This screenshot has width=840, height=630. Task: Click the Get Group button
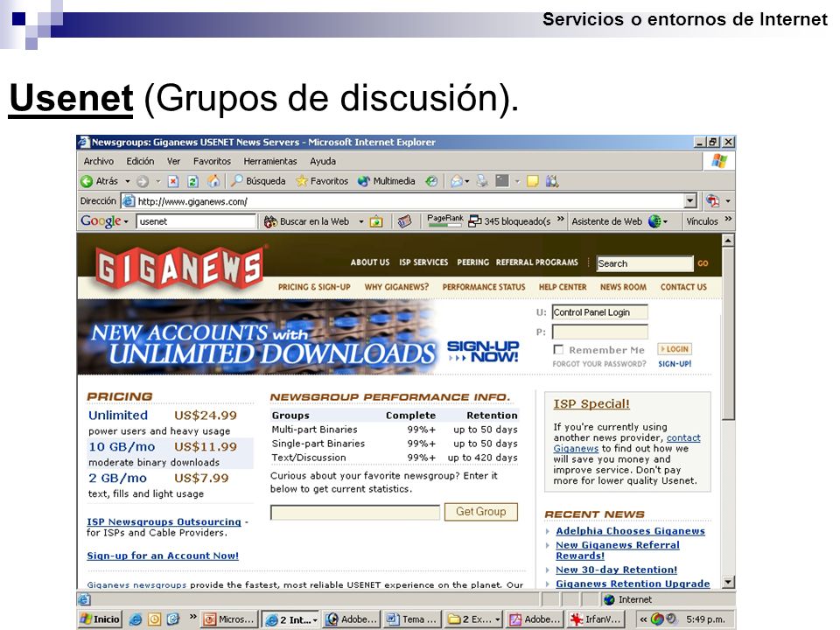pos(481,512)
